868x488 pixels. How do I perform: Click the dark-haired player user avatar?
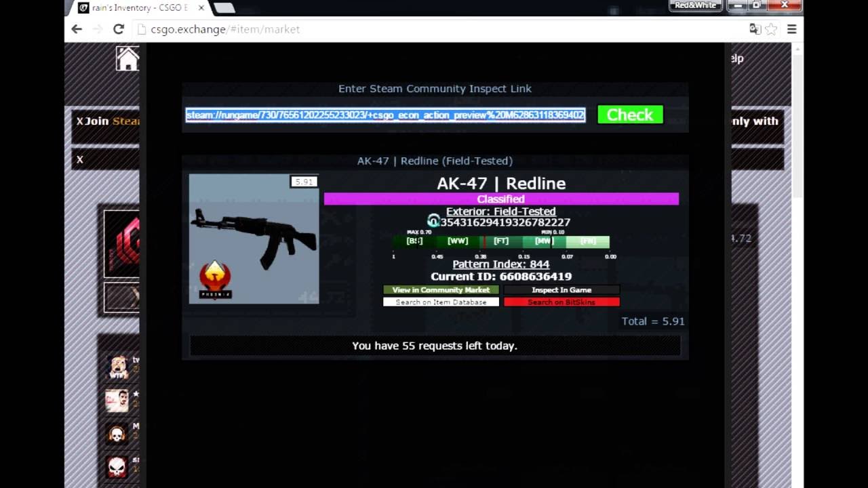117,400
